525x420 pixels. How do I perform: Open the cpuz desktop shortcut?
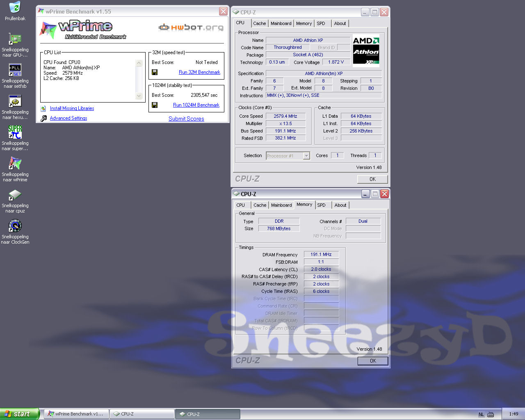[x=15, y=194]
